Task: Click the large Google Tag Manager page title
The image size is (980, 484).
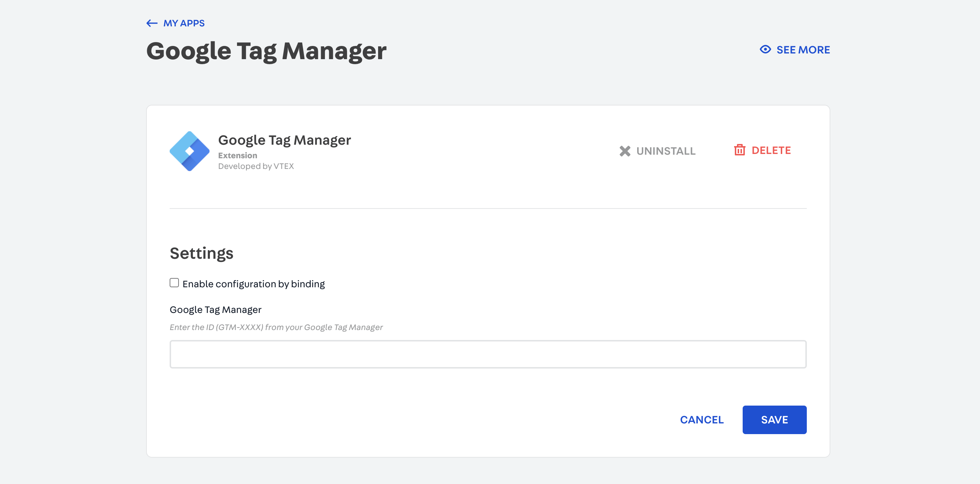Action: (x=266, y=51)
